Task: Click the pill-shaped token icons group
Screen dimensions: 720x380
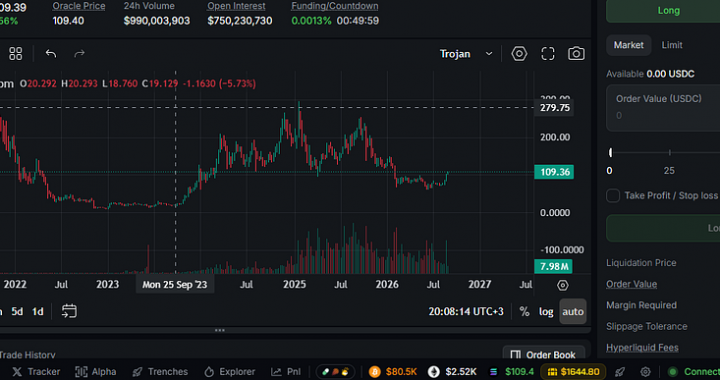Action: 335,371
